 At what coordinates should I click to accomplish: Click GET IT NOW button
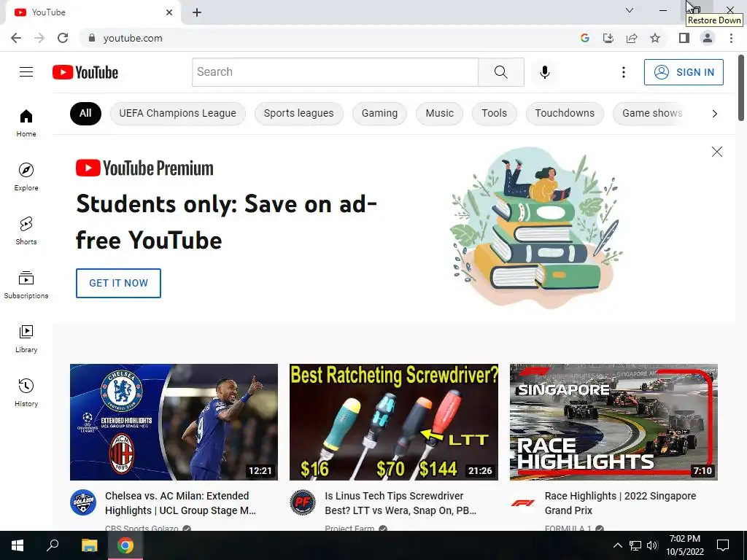pos(118,283)
